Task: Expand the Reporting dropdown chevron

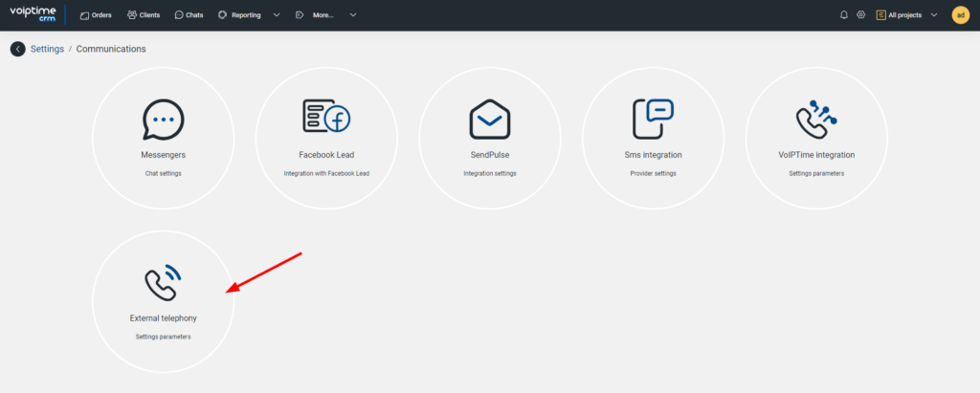Action: coord(277,15)
